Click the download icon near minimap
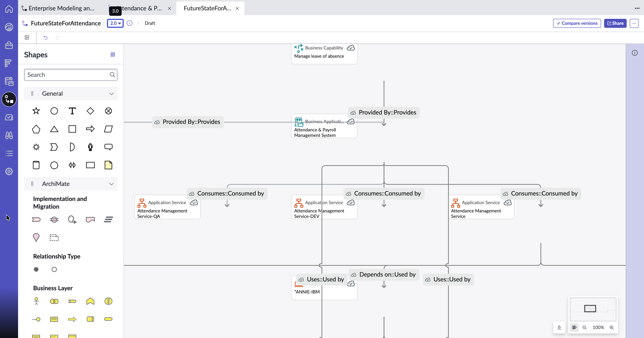 (x=559, y=327)
